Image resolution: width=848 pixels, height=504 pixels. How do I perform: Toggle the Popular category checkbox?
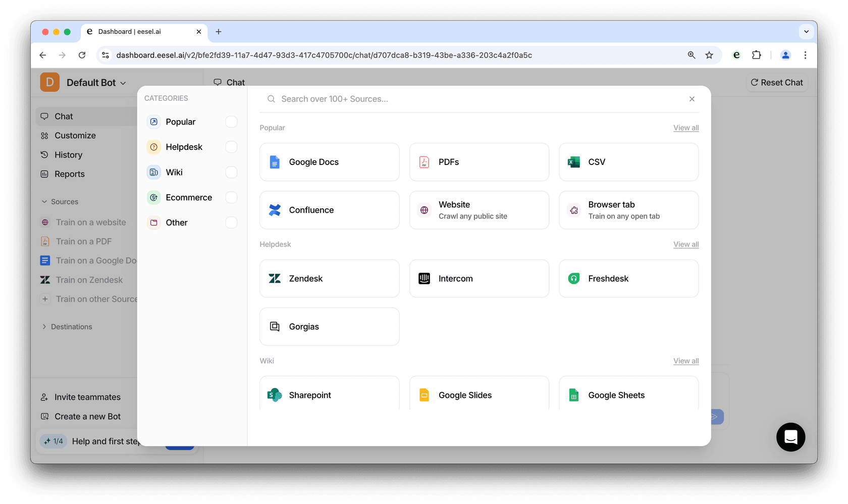231,122
